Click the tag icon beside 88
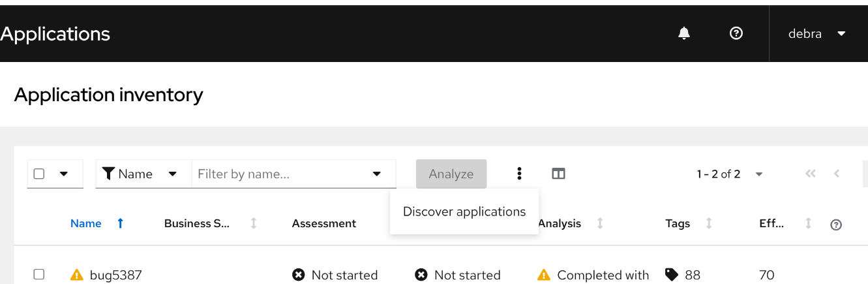Image resolution: width=868 pixels, height=284 pixels. point(671,275)
